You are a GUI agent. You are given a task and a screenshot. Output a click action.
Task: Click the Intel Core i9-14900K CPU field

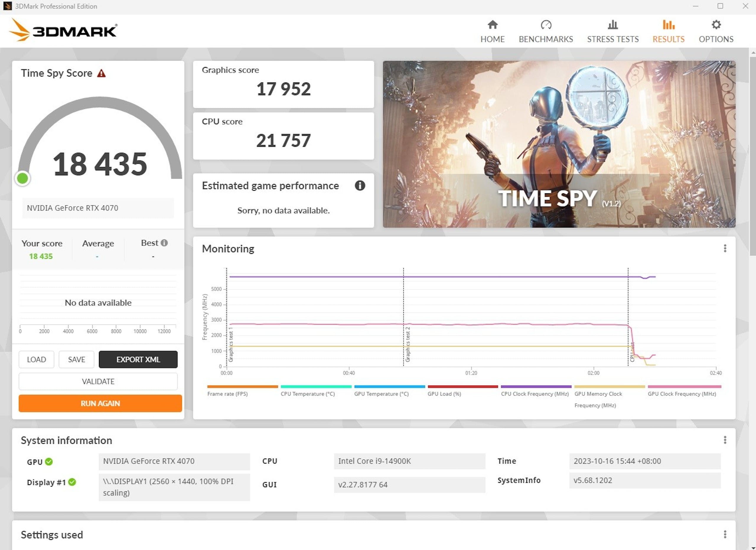409,461
